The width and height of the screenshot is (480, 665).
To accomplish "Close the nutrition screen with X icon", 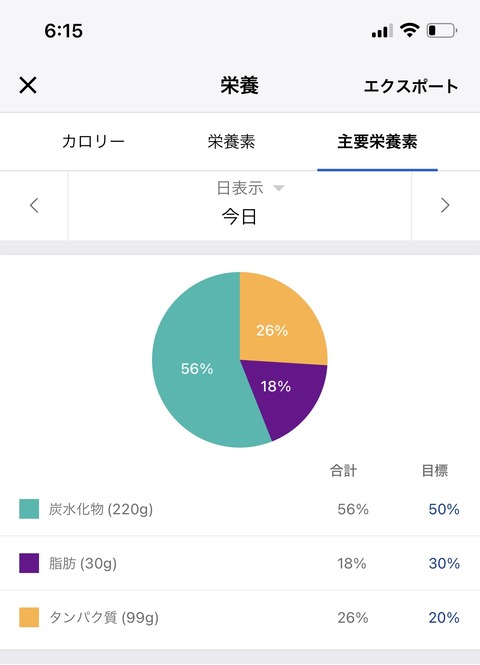I will tap(28, 85).
